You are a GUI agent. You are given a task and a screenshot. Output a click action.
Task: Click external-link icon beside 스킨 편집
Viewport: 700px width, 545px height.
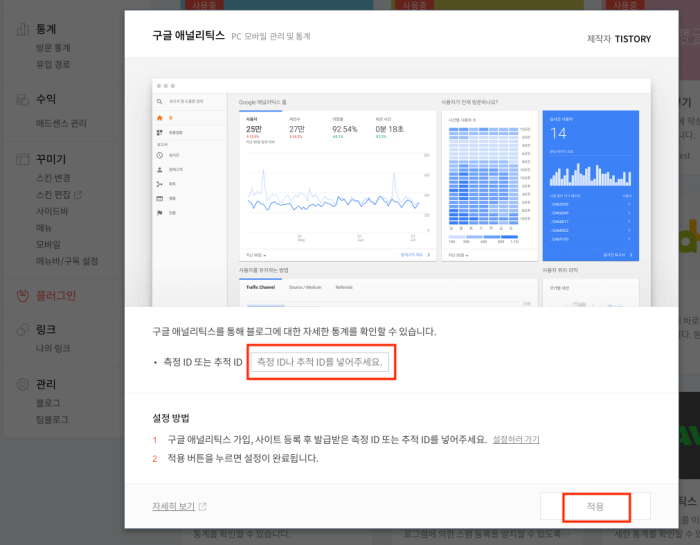(x=78, y=195)
